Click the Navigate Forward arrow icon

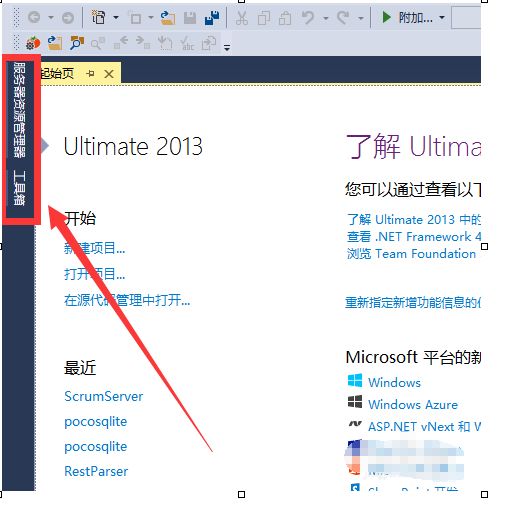pyautogui.click(x=68, y=17)
